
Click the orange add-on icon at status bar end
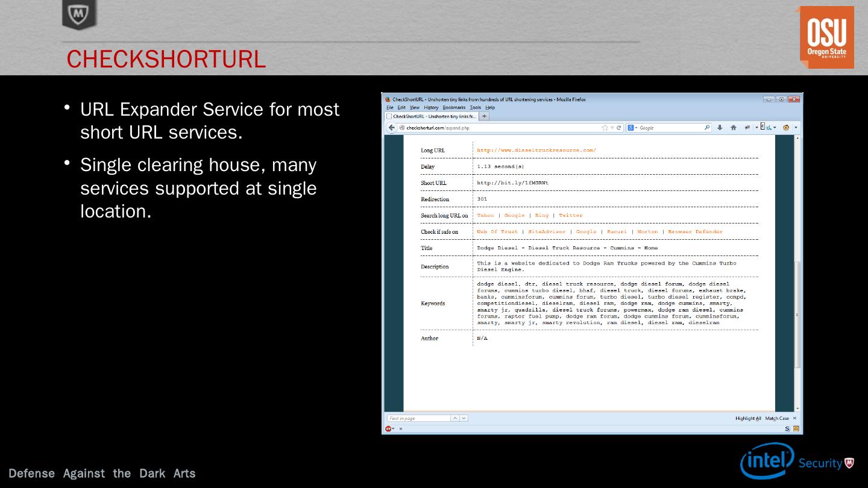(x=796, y=429)
